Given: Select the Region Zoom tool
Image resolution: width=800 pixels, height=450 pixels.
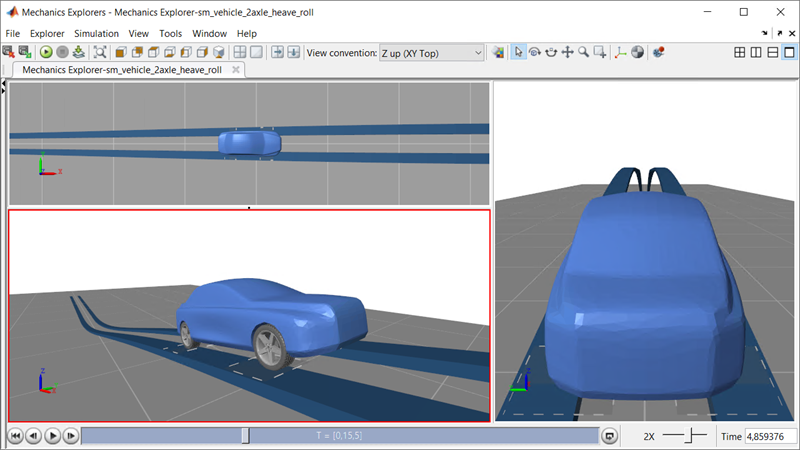Looking at the screenshot, I should pos(600,52).
